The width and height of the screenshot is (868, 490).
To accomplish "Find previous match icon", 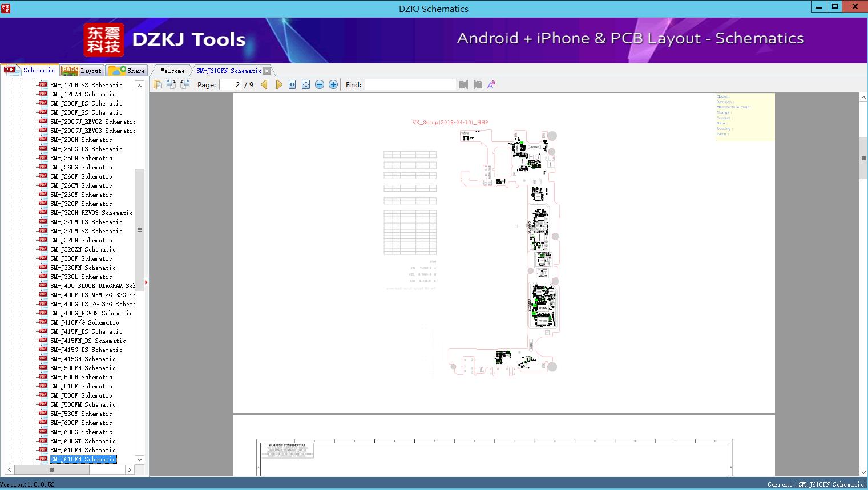I will [x=463, y=84].
